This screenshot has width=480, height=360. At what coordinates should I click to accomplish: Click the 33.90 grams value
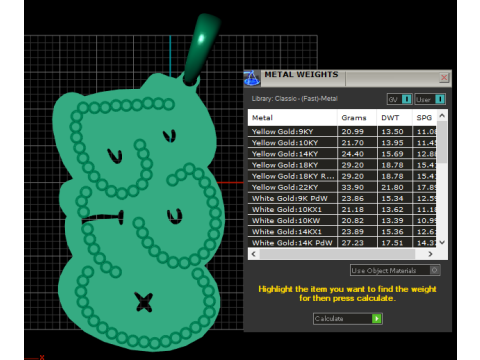352,187
